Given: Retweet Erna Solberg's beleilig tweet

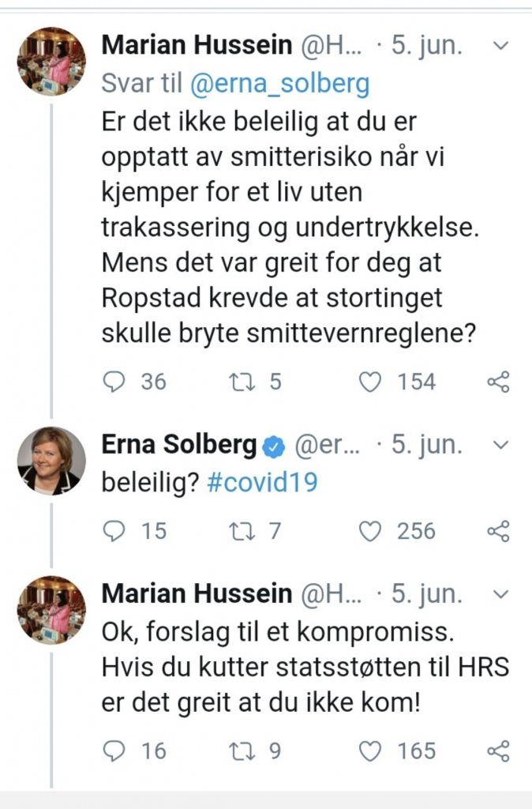Looking at the screenshot, I should click(238, 531).
